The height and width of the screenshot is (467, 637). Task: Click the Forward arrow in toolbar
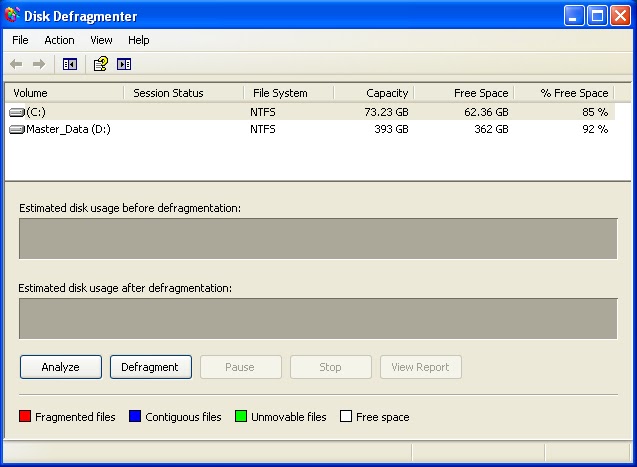[x=39, y=64]
